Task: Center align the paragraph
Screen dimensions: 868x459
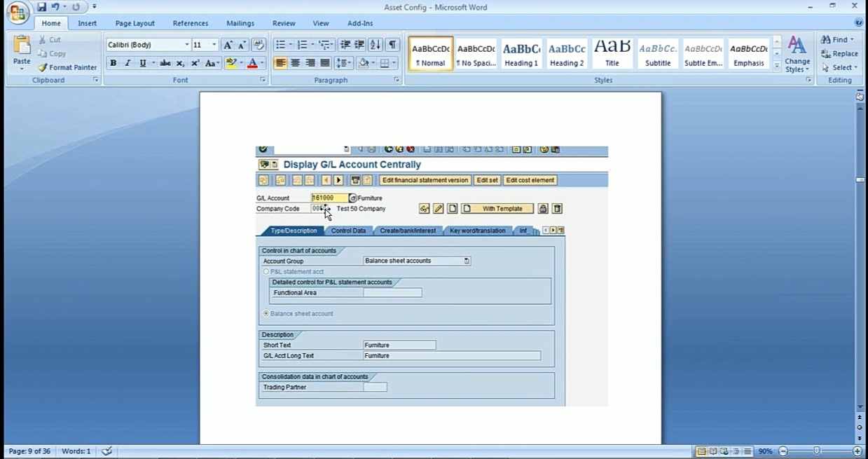Action: (x=295, y=63)
